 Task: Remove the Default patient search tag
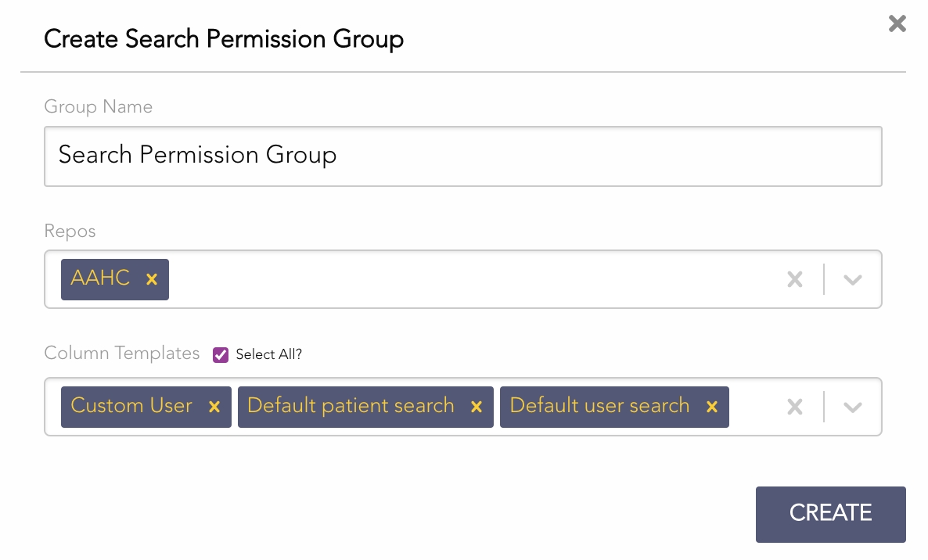pos(476,407)
